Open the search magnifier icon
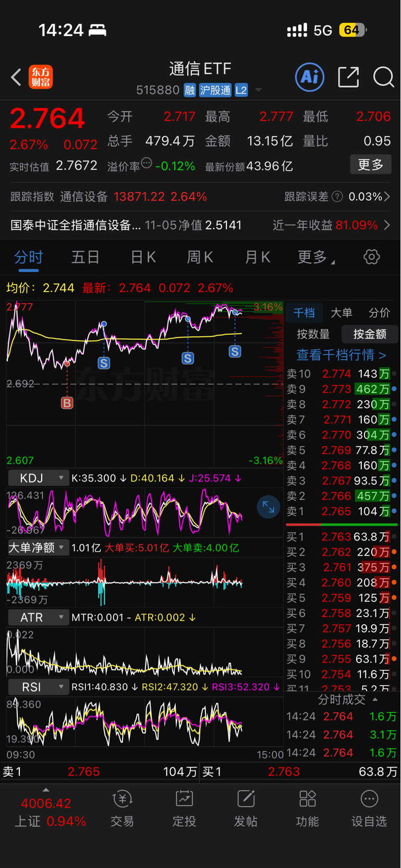This screenshot has width=401, height=868. 384,77
